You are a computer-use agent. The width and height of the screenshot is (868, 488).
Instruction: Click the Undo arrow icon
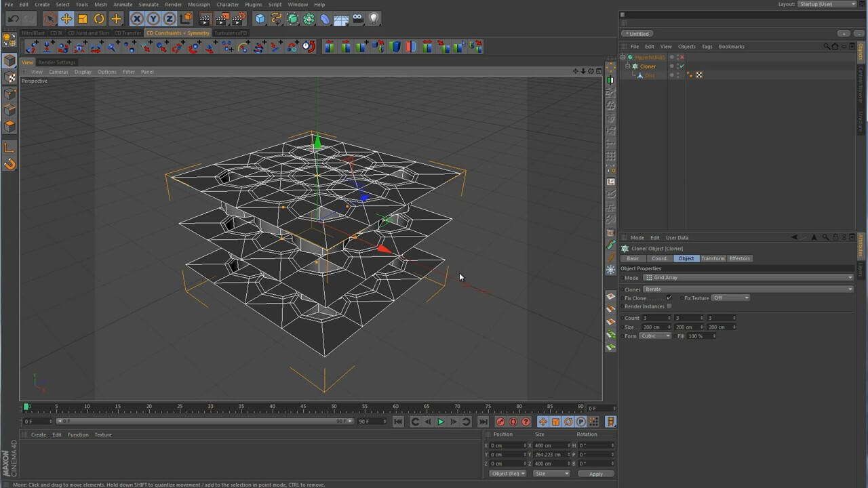[13, 19]
